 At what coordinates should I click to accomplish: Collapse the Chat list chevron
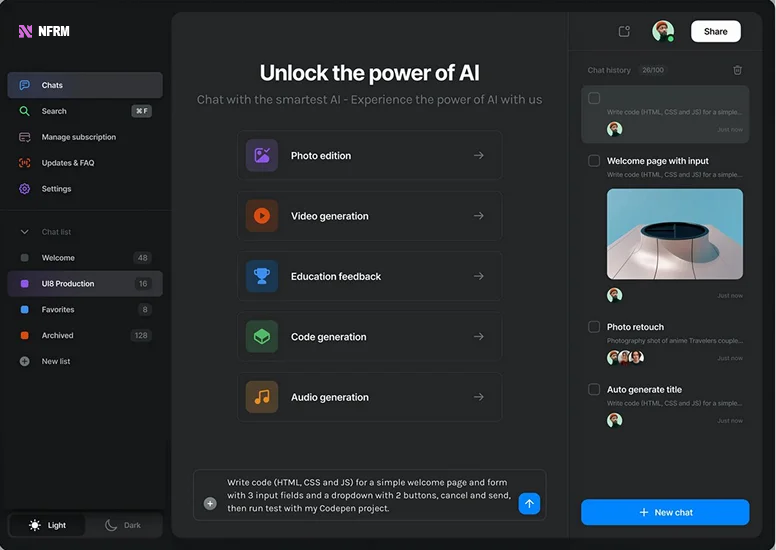point(24,232)
